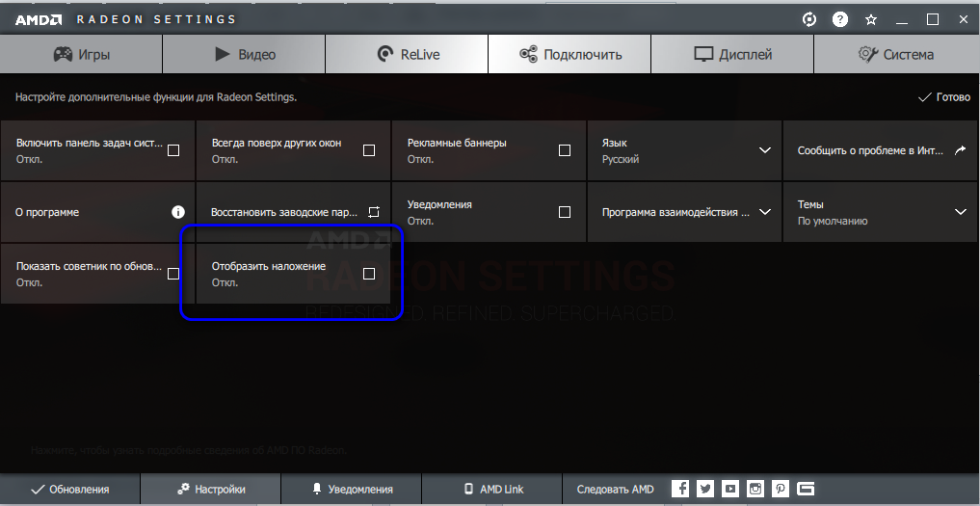Click Следовать AMD label
The height and width of the screenshot is (506, 980).
615,489
